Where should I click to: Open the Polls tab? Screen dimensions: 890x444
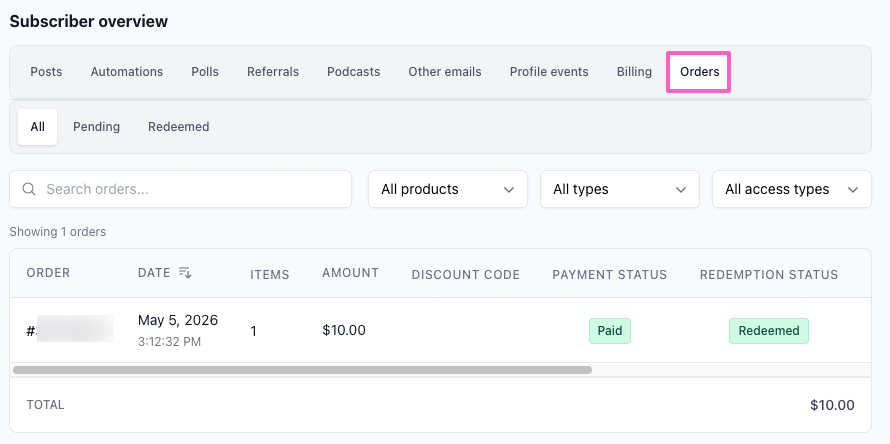(x=205, y=72)
